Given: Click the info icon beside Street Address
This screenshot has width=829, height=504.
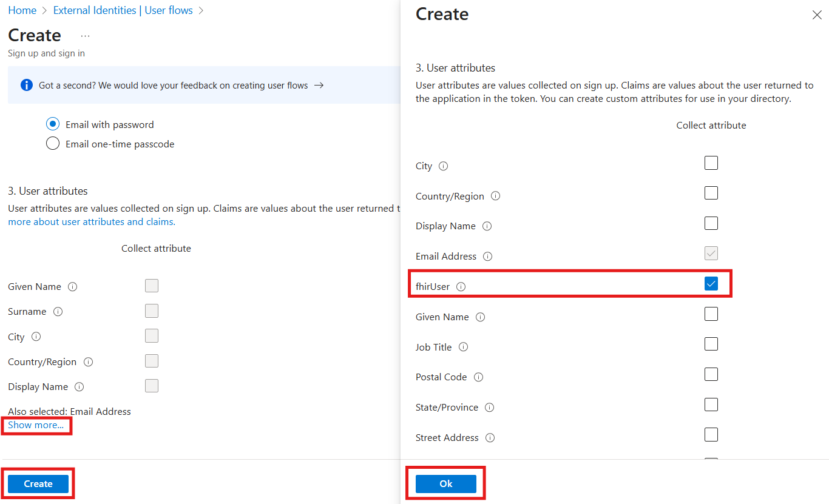Looking at the screenshot, I should coord(489,437).
